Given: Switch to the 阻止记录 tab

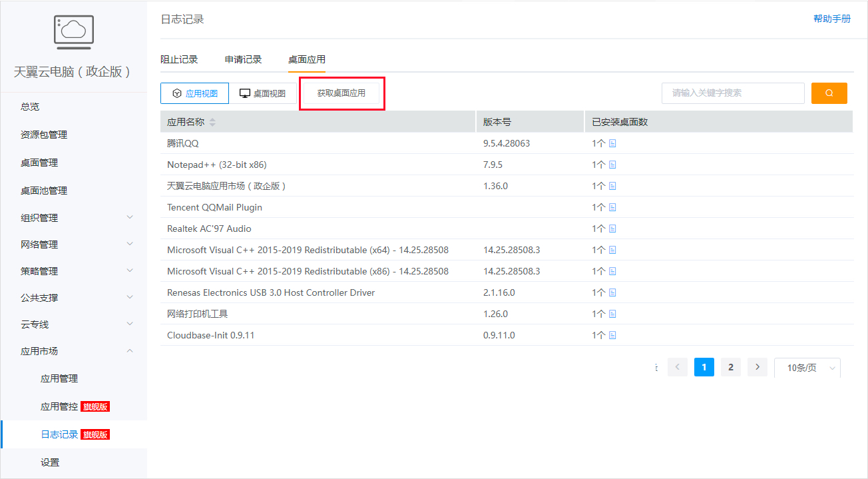Looking at the screenshot, I should click(x=179, y=59).
